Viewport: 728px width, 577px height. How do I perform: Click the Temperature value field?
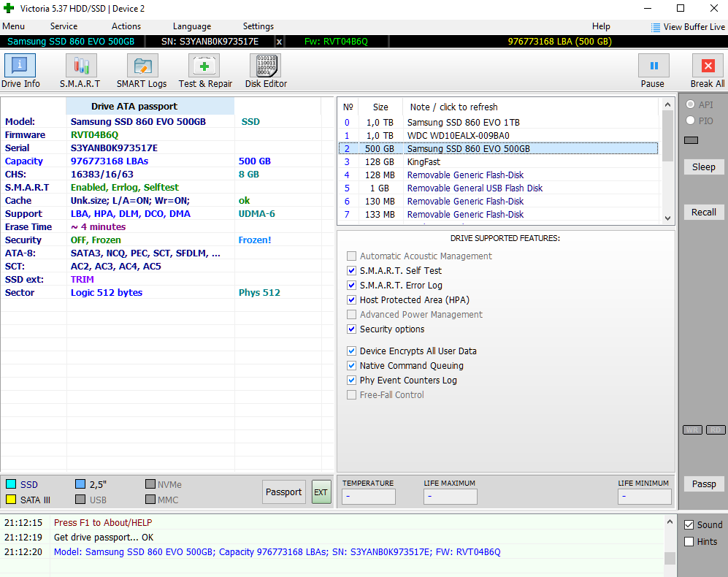(x=369, y=496)
